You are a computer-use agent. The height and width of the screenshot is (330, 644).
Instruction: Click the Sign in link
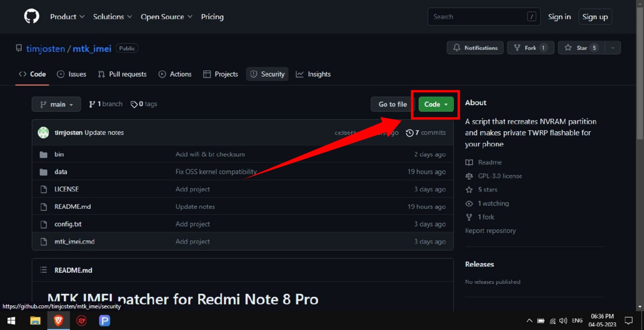coord(559,16)
